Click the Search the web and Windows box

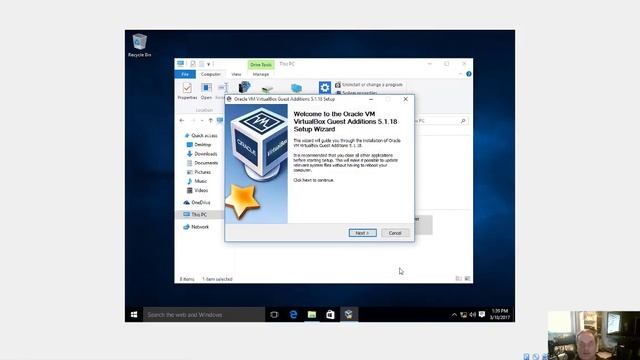[x=204, y=314]
